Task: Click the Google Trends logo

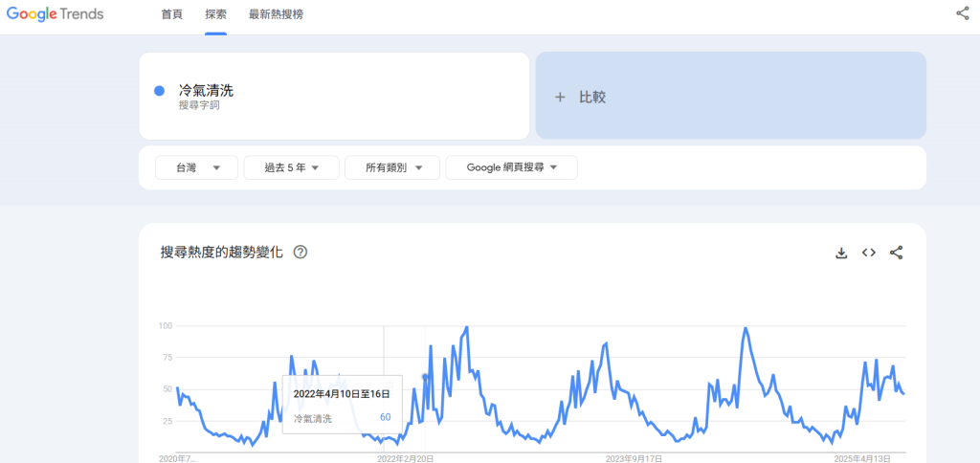Action: [56, 14]
